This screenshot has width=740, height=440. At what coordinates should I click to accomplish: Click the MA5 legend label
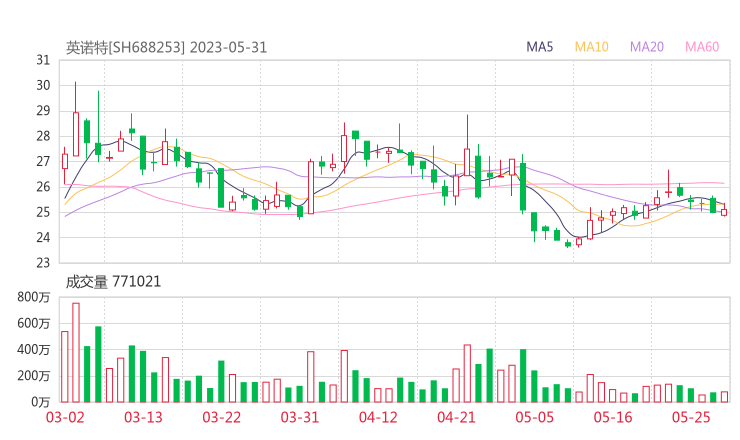click(x=539, y=47)
